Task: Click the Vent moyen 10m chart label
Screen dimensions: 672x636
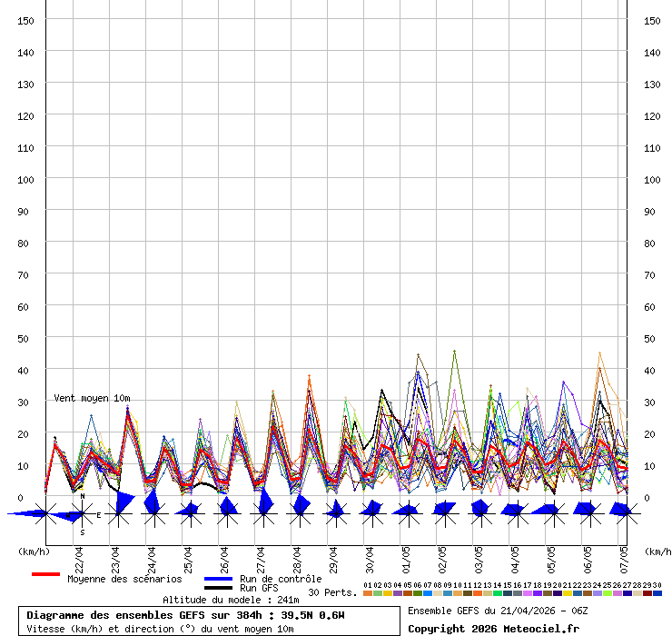Action: tap(92, 398)
